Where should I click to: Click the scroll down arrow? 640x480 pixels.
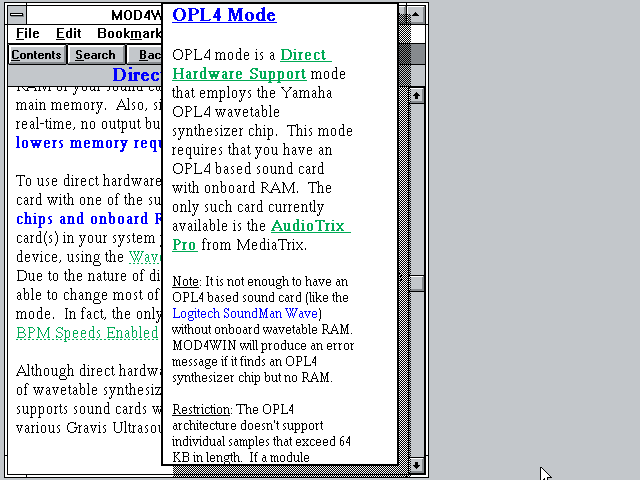point(418,464)
